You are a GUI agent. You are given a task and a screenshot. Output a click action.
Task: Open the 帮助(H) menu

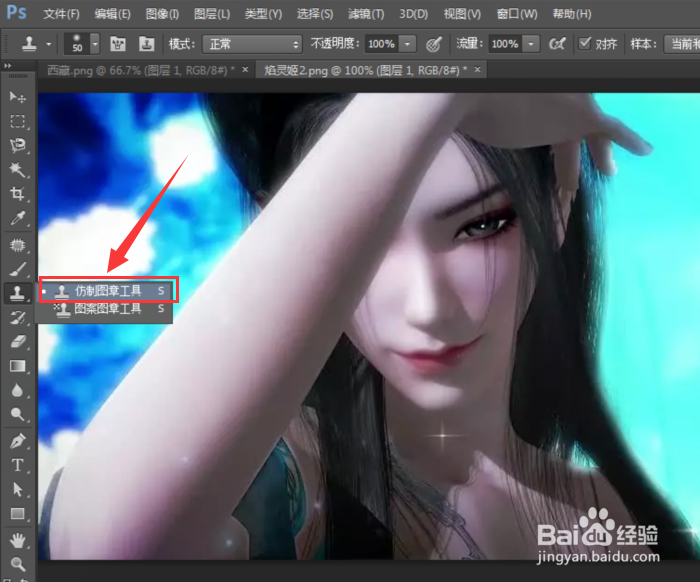tap(572, 14)
